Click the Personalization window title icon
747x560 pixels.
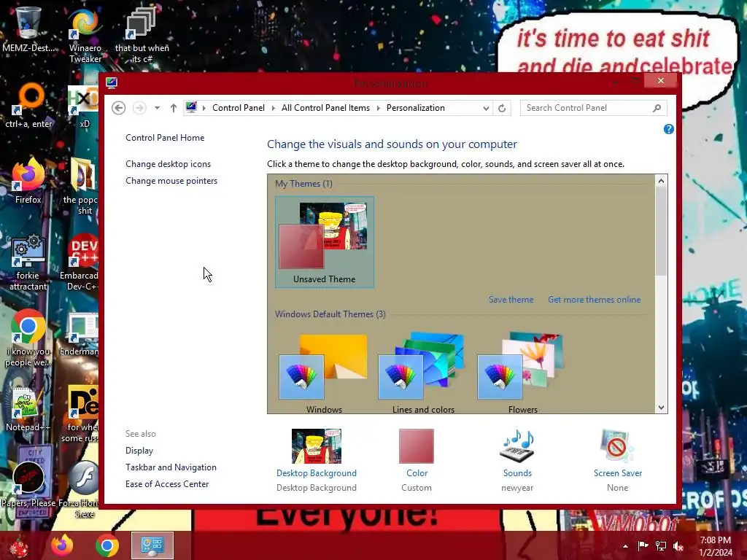pyautogui.click(x=112, y=83)
